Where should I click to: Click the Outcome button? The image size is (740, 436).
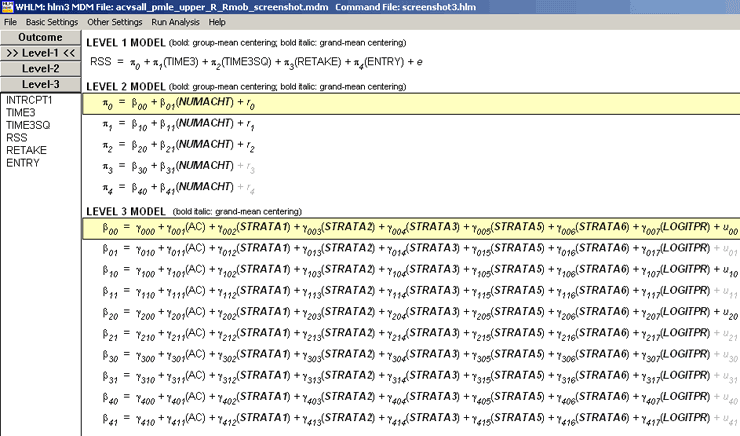coord(41,38)
